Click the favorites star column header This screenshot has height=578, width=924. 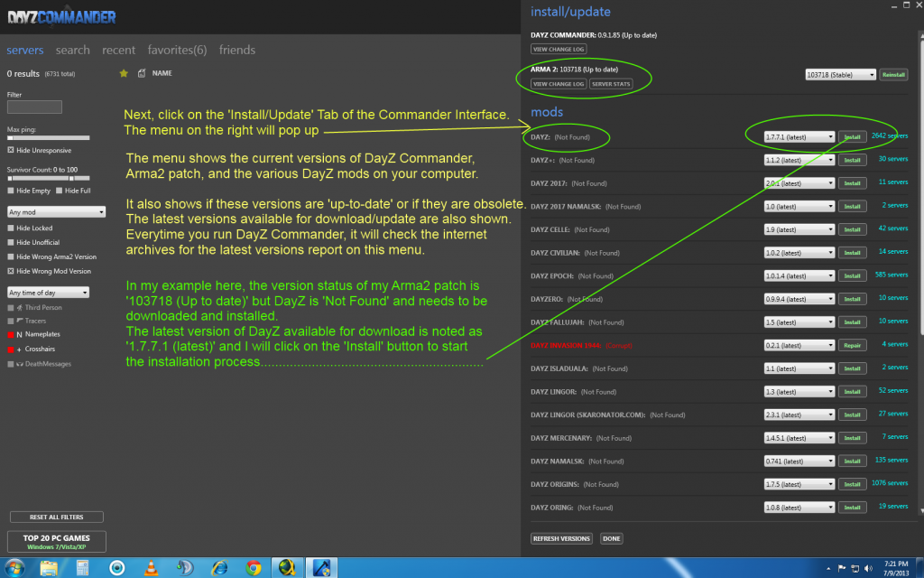tap(124, 73)
